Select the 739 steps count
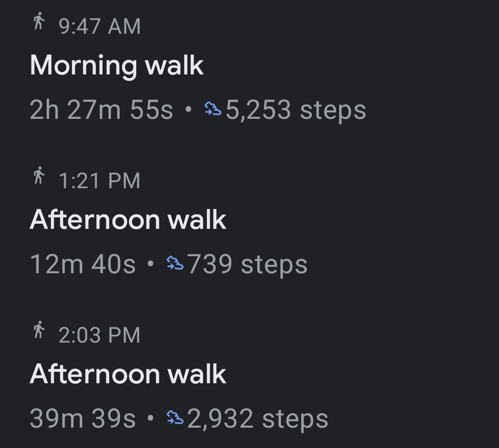Image resolution: width=499 pixels, height=448 pixels. click(x=247, y=264)
